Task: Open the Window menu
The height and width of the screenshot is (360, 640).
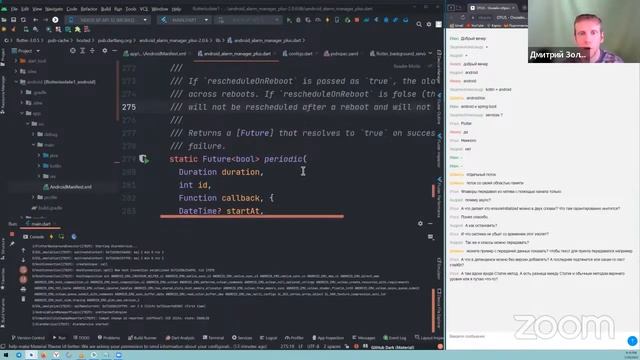Action: (x=160, y=9)
